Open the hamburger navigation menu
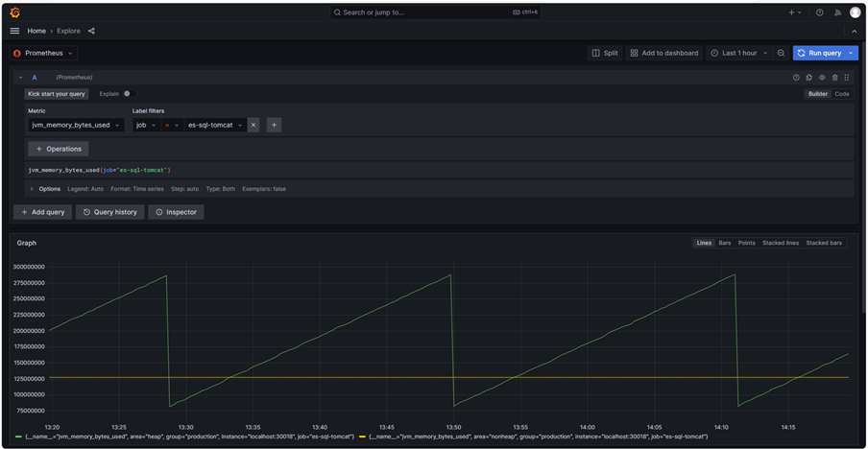Image resolution: width=868 pixels, height=449 pixels. [x=15, y=31]
